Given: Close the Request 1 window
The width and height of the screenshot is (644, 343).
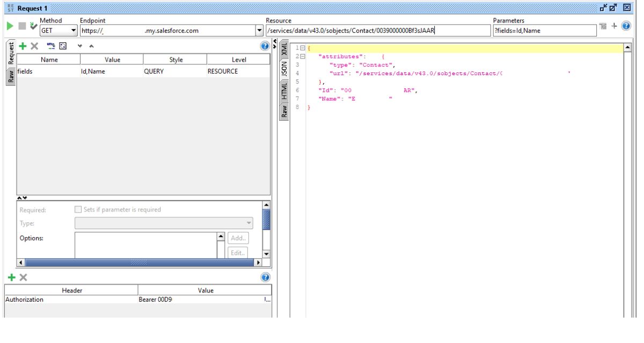Looking at the screenshot, I should tap(627, 8).
